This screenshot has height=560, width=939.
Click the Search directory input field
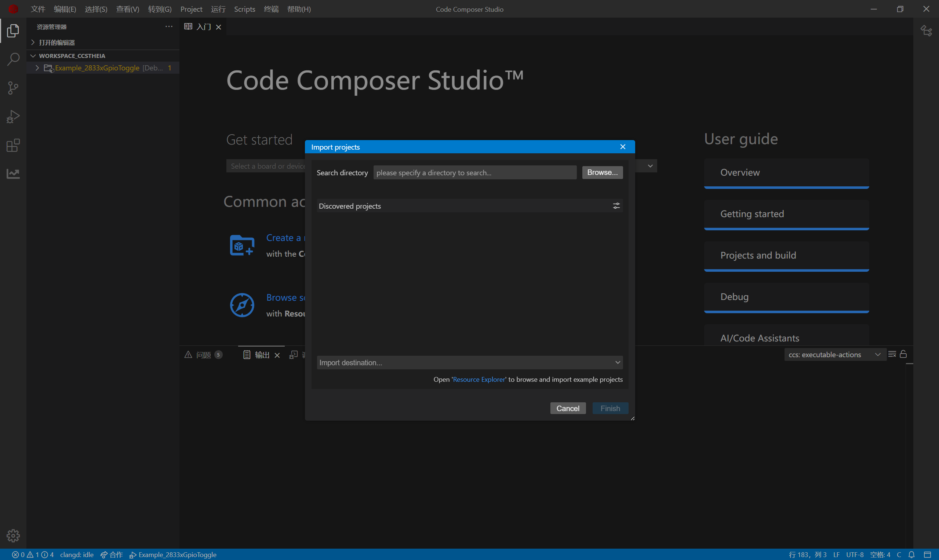[x=474, y=172]
